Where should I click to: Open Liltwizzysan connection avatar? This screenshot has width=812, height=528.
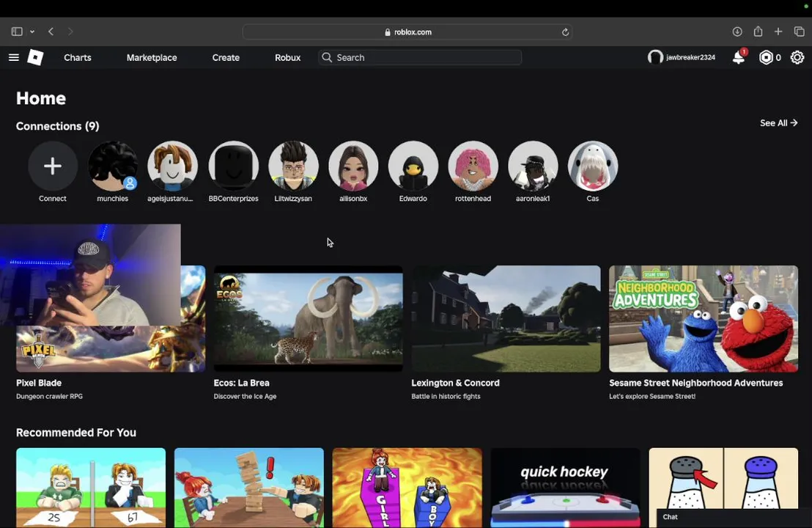pyautogui.click(x=293, y=166)
